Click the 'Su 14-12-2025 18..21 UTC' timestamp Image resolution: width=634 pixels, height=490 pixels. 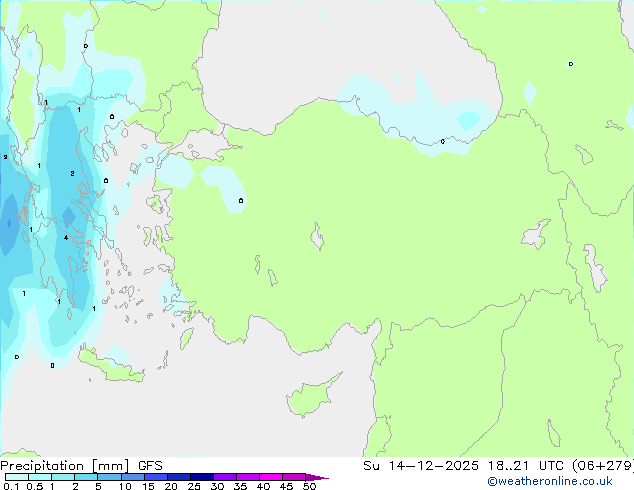click(x=464, y=466)
